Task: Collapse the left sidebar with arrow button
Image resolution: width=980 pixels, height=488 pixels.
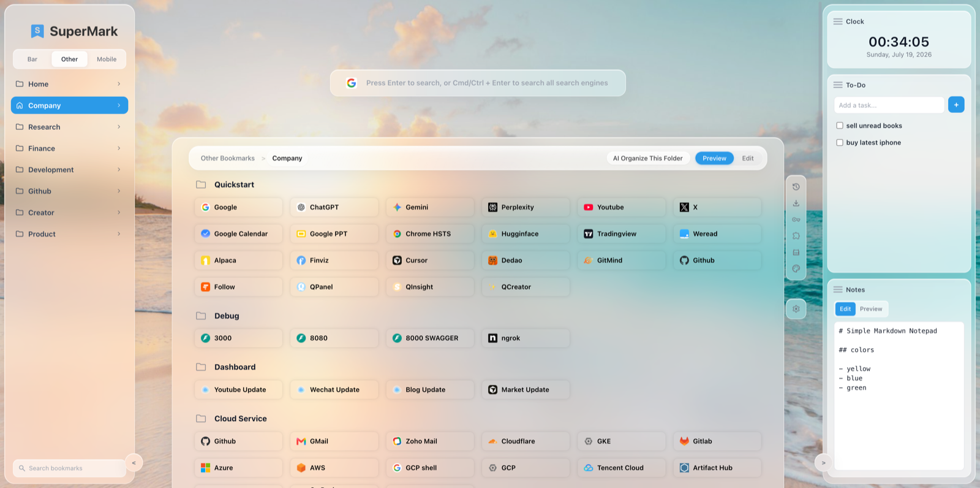Action: 134,463
